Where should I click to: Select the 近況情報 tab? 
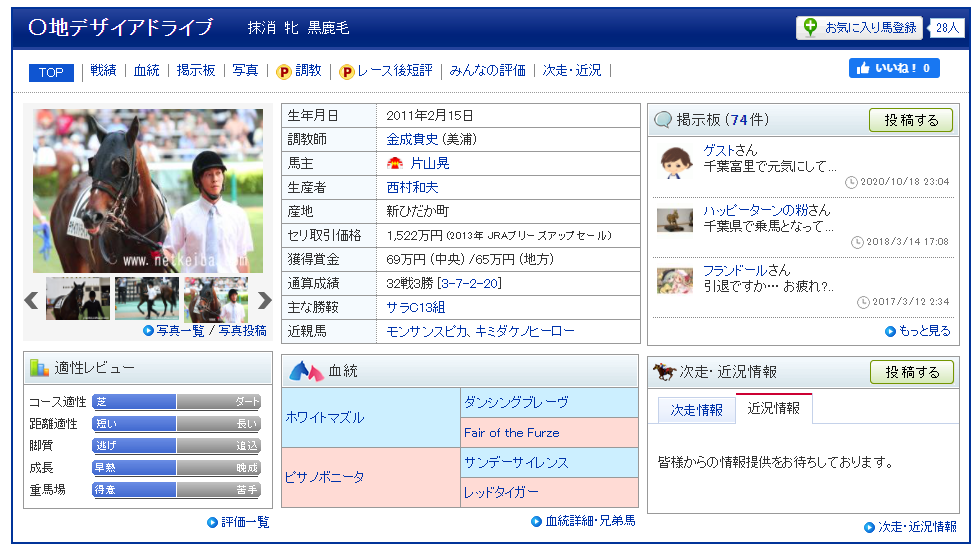(773, 408)
